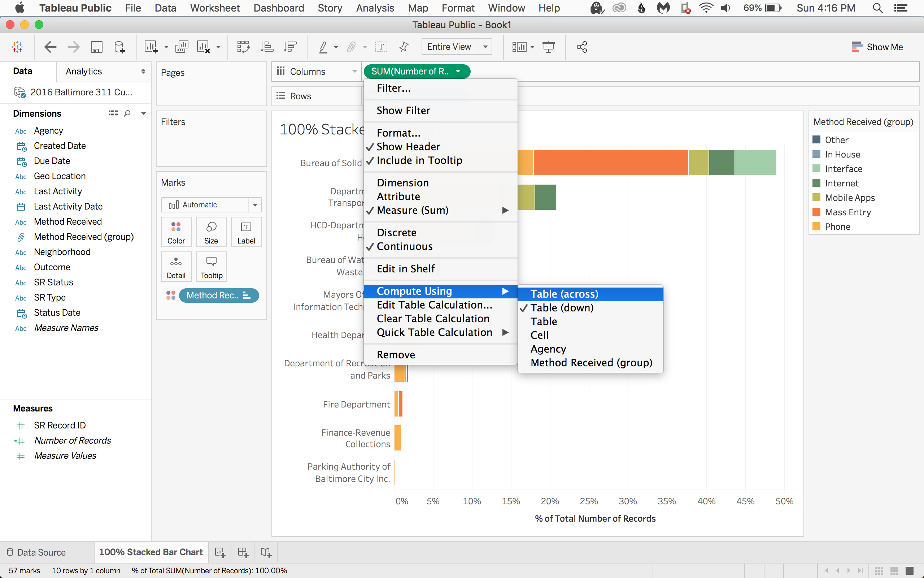Open the Color marks card
The width and height of the screenshot is (924, 578).
point(176,232)
